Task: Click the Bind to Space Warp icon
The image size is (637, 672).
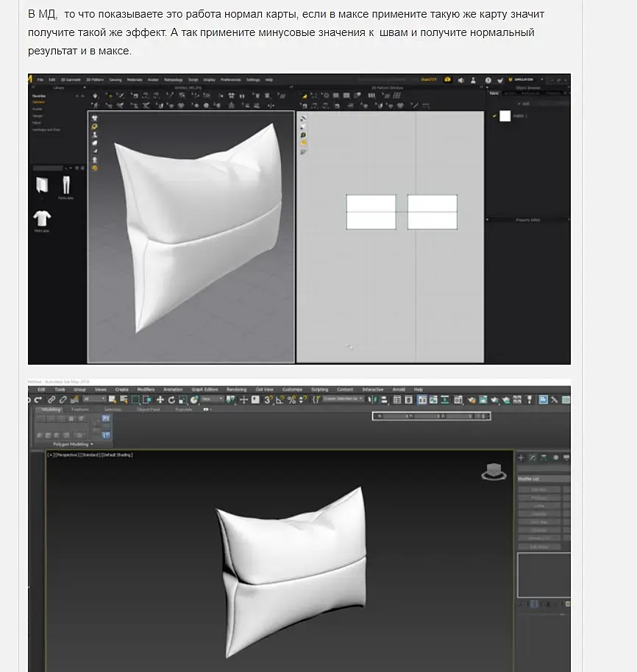Action: [74, 400]
